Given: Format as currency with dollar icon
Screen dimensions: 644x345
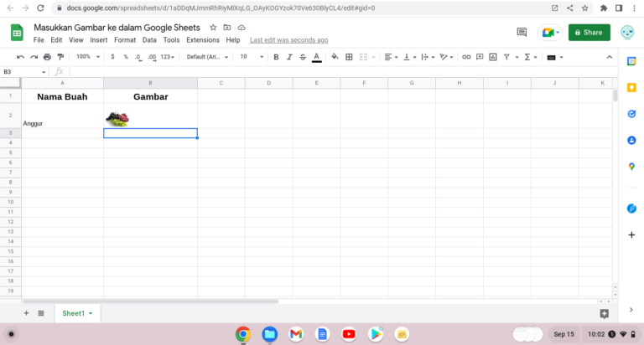Looking at the screenshot, I should pos(112,57).
